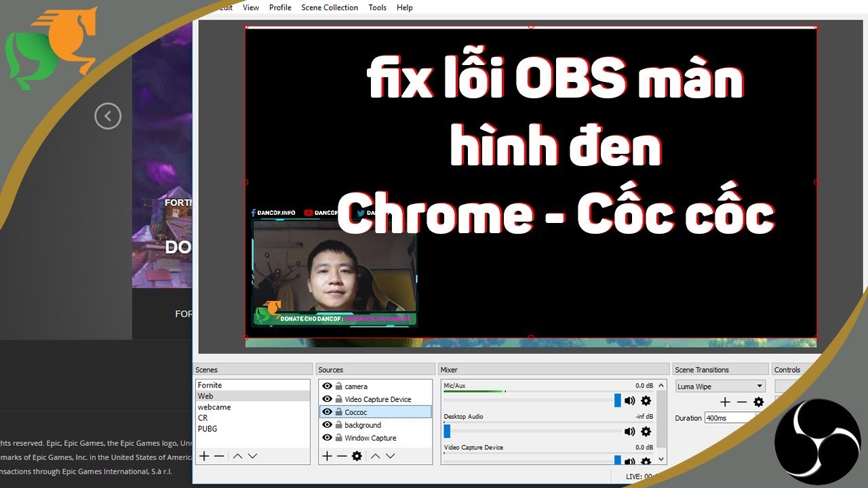868x488 pixels.
Task: Remove selected scene with minus icon
Action: coord(219,456)
